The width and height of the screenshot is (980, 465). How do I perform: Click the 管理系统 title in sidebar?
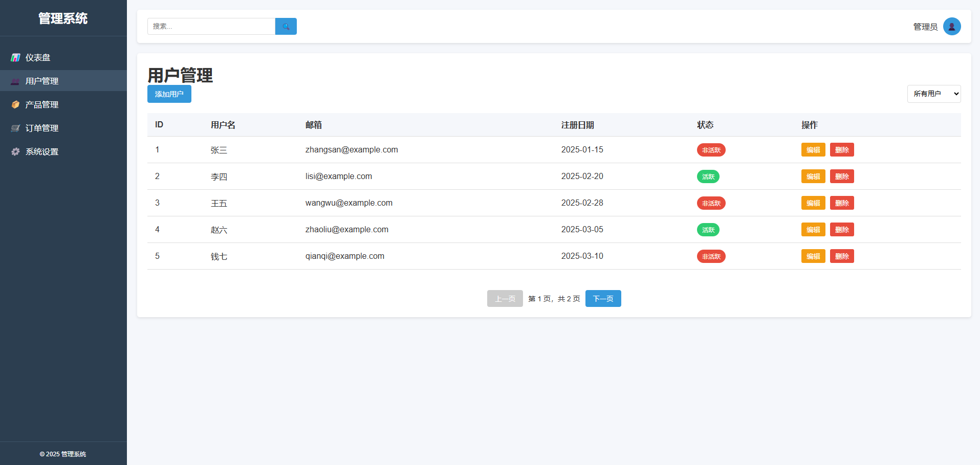tap(63, 18)
